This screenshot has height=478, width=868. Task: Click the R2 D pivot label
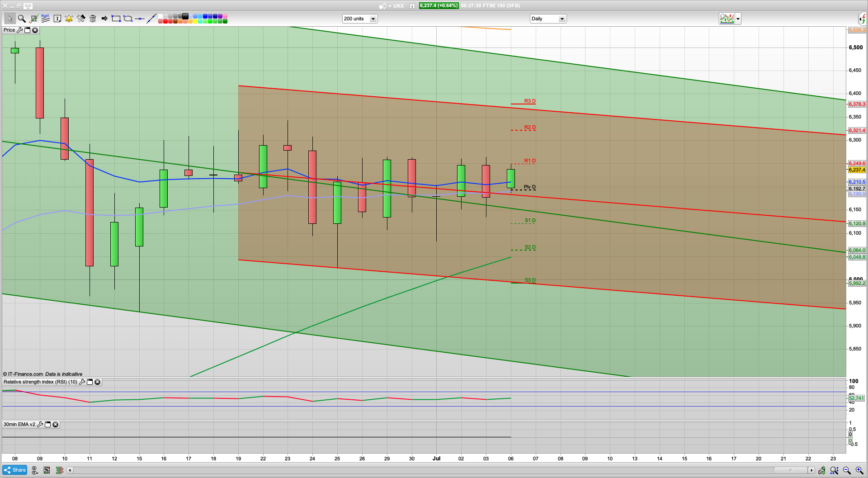(530, 127)
